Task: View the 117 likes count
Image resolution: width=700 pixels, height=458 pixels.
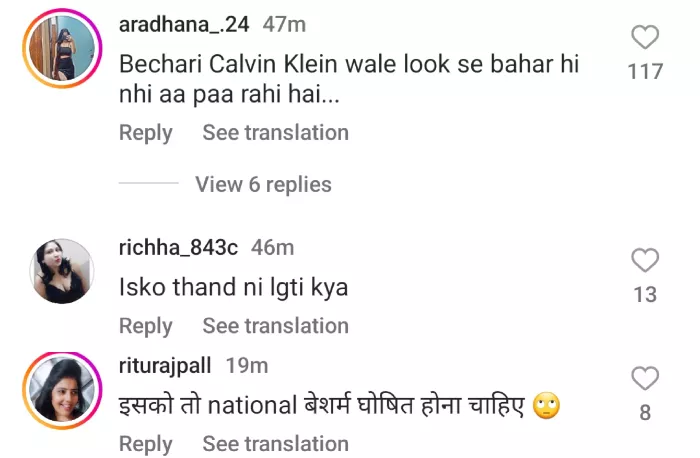Action: click(x=645, y=72)
